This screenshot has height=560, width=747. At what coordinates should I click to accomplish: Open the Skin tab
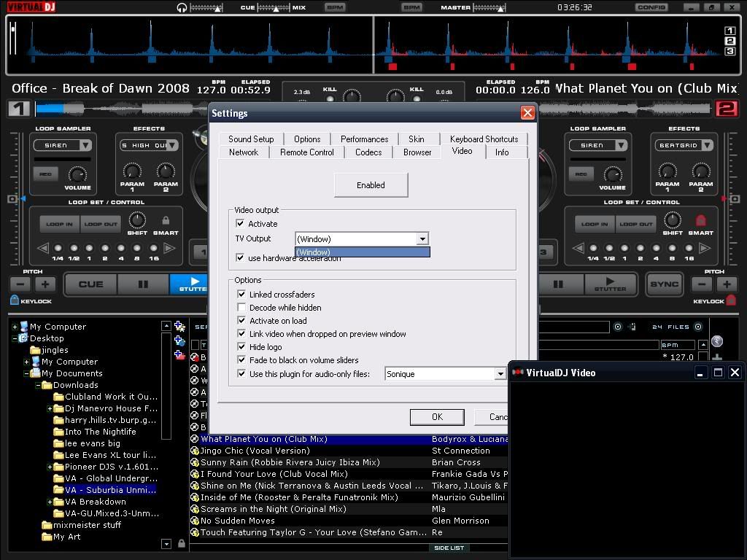coord(417,139)
